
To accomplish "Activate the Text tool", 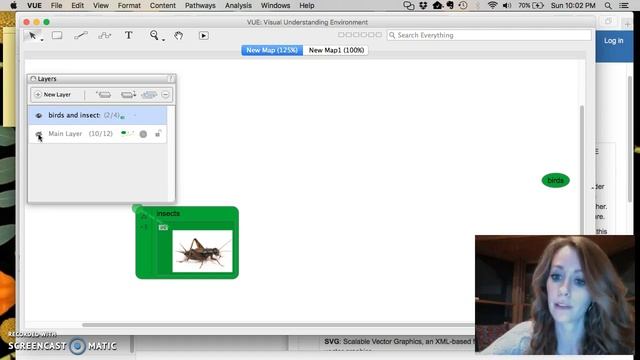I will (x=129, y=36).
